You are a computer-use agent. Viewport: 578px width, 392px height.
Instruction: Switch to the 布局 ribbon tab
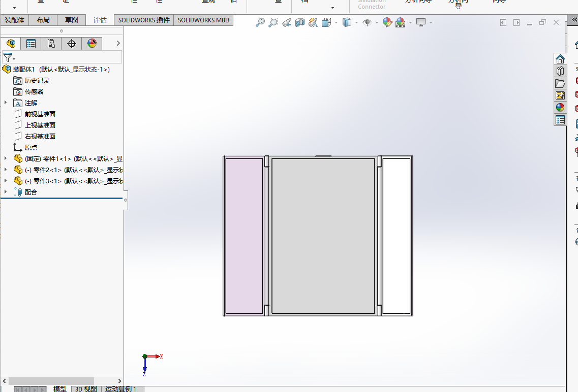[x=43, y=20]
